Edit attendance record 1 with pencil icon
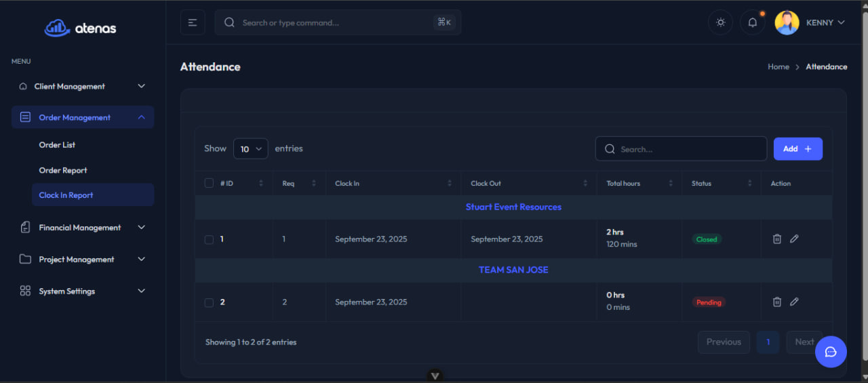The height and width of the screenshot is (383, 868). tap(794, 239)
